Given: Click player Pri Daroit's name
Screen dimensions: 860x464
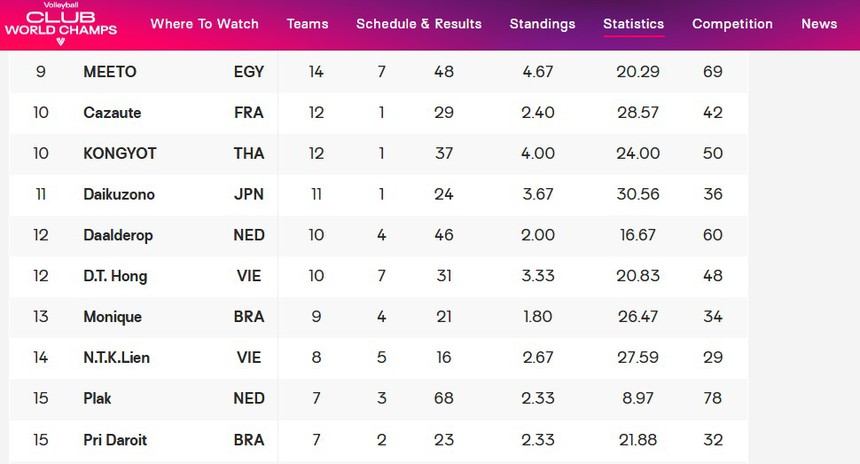Looking at the screenshot, I should click(x=115, y=439).
